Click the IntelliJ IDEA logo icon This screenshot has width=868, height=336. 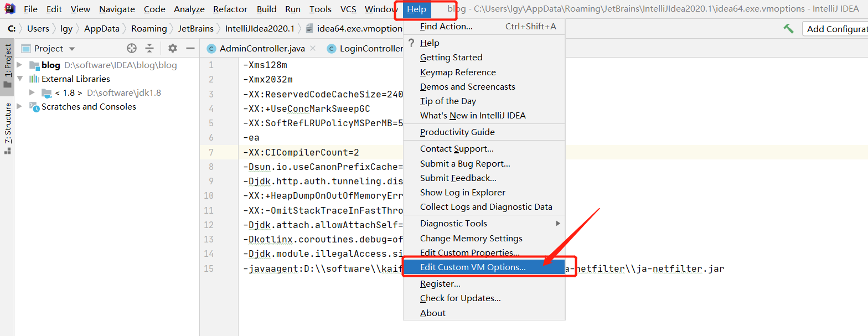[x=9, y=9]
